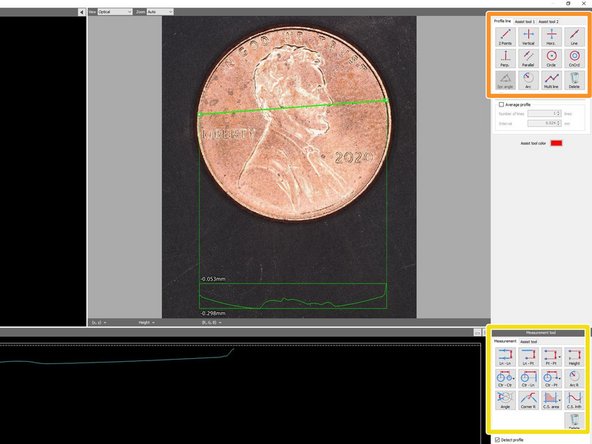Choose the Ctr-Ctr measurement tool
The height and width of the screenshot is (444, 592).
click(x=505, y=378)
